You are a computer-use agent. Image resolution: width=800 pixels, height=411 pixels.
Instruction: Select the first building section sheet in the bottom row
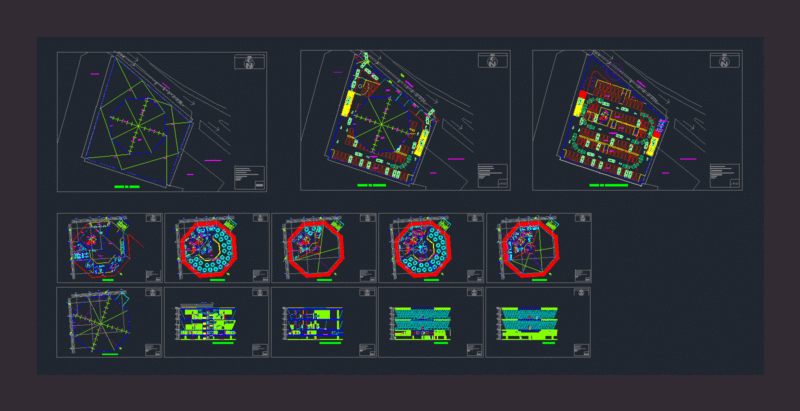(216, 322)
